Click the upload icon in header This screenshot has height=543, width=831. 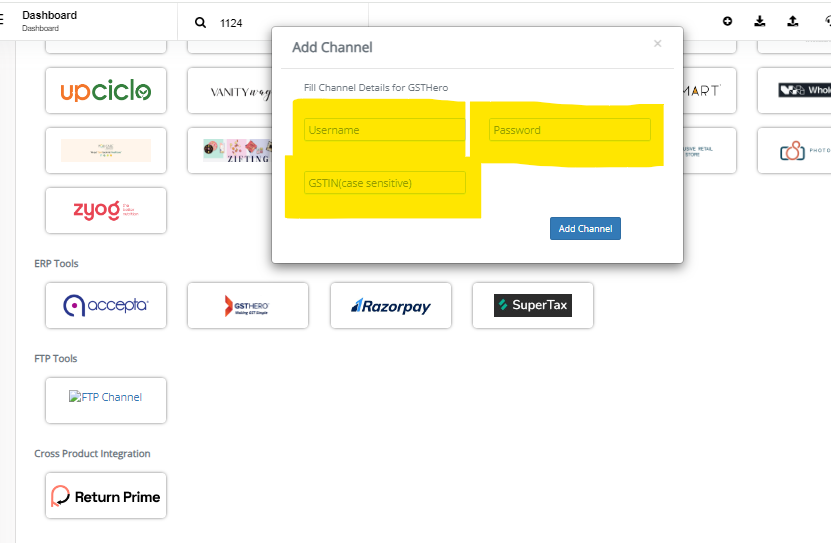click(792, 21)
